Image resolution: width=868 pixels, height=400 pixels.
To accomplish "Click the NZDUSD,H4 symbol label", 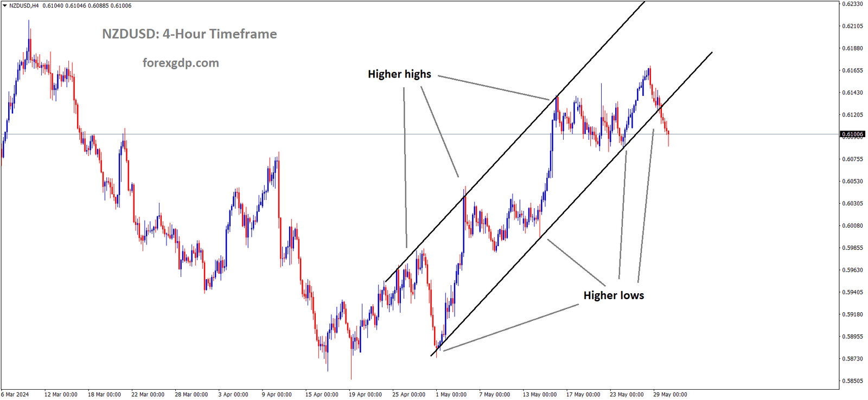I will click(24, 5).
